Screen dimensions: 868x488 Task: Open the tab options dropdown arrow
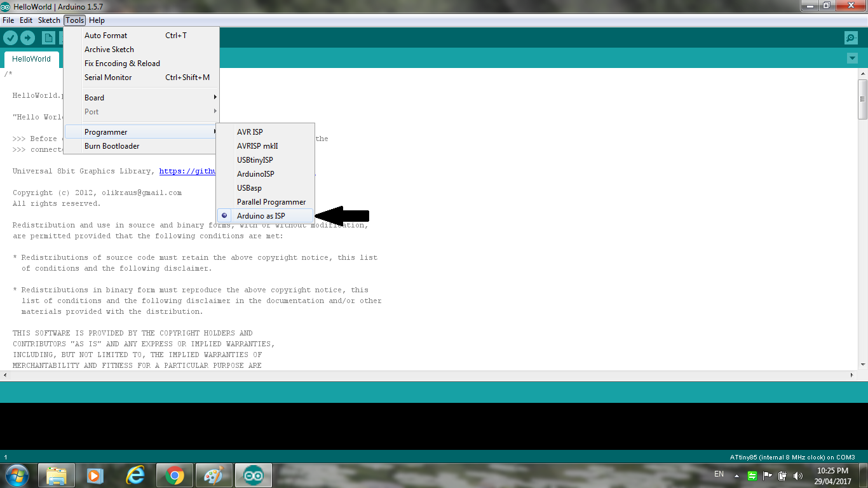coord(852,58)
